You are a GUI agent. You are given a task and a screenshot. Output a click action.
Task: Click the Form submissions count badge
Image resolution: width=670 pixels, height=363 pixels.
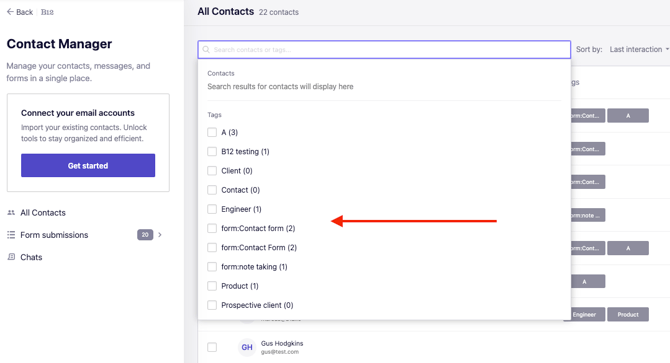pos(145,234)
